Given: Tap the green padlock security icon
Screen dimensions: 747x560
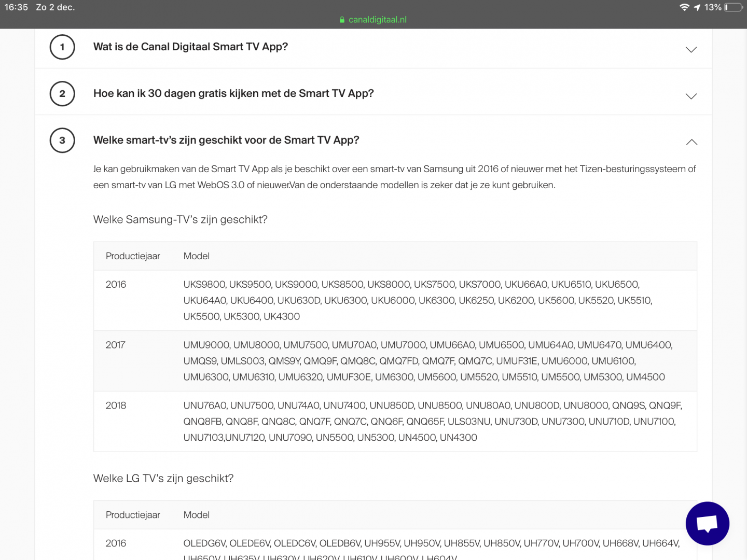Looking at the screenshot, I should coord(342,20).
